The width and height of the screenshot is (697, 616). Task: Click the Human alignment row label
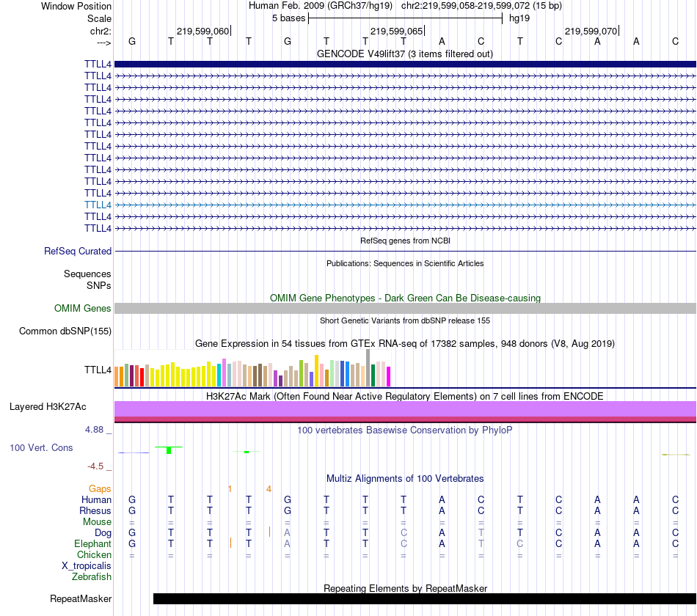(x=96, y=499)
